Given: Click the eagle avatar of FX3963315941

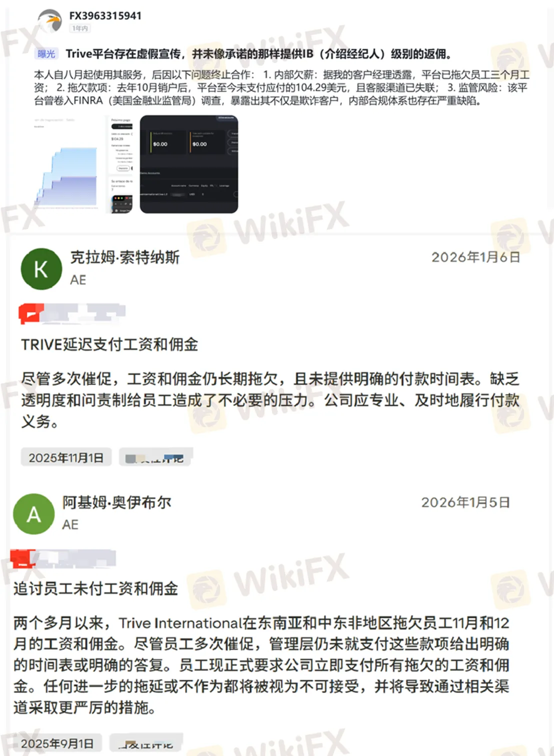Looking at the screenshot, I should (x=49, y=21).
